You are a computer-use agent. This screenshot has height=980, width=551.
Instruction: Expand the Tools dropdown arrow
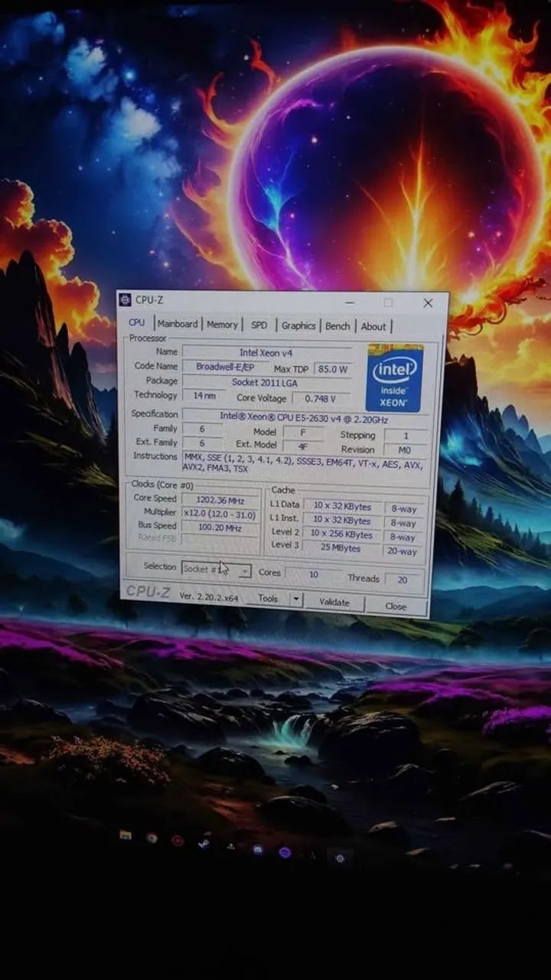pyautogui.click(x=296, y=599)
